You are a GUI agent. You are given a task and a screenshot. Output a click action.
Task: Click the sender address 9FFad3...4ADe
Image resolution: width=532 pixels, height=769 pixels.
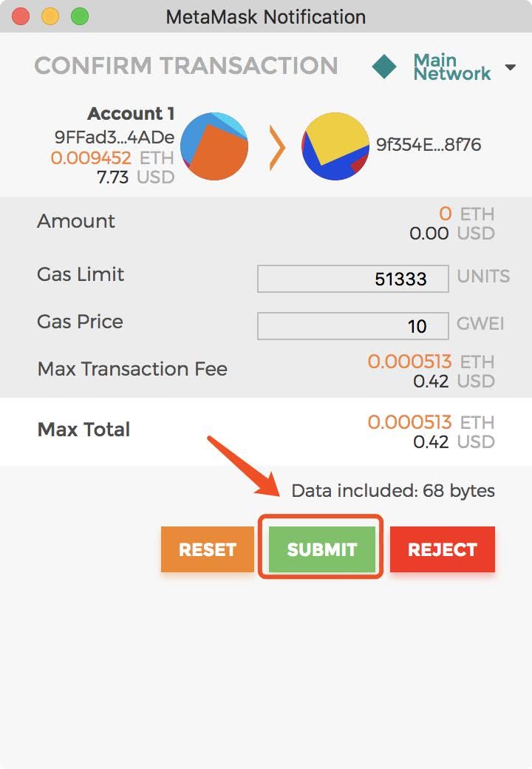115,138
